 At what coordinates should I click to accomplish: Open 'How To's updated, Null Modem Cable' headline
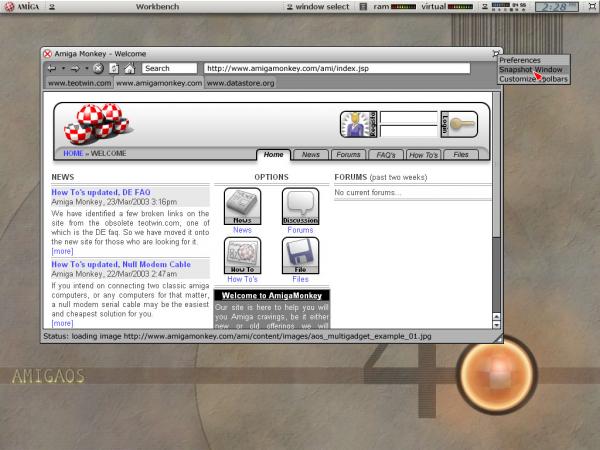point(121,264)
